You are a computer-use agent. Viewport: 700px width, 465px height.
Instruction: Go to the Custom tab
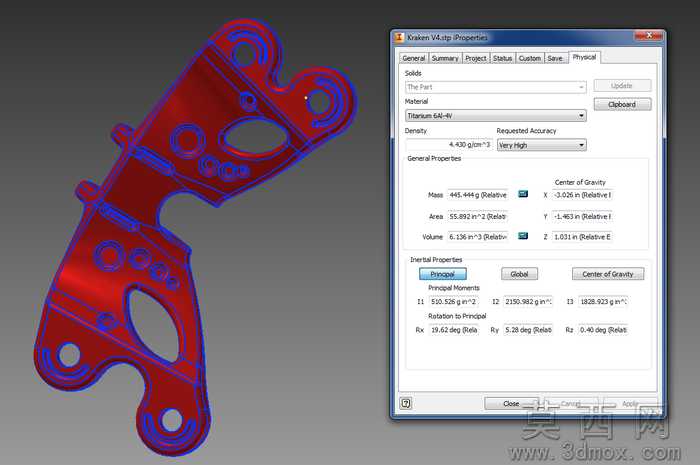530,58
